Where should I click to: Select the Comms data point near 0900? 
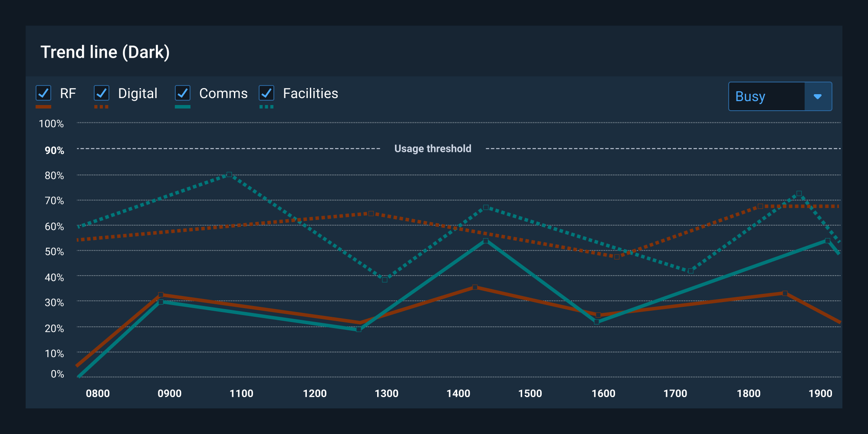tap(161, 302)
